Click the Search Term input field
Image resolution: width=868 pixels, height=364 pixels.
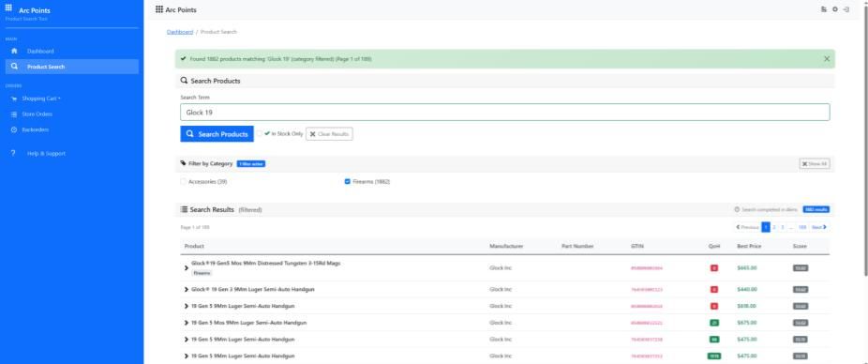(x=505, y=112)
